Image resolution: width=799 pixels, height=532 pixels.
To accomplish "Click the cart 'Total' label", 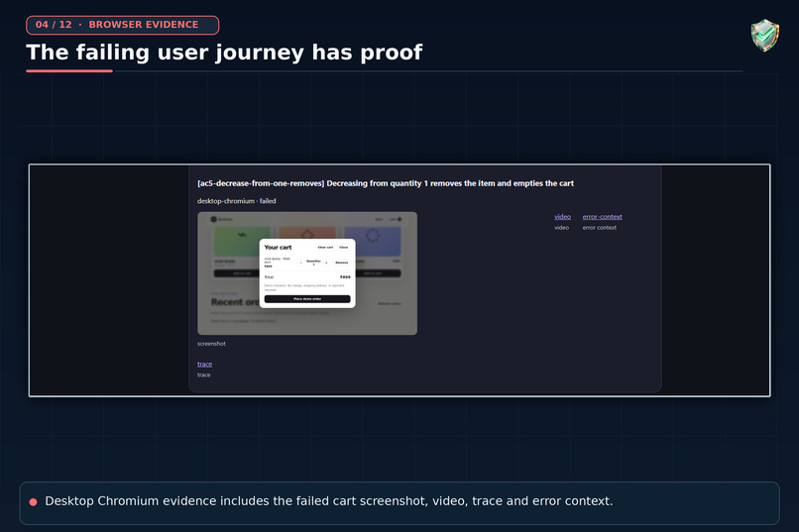I will tap(269, 277).
